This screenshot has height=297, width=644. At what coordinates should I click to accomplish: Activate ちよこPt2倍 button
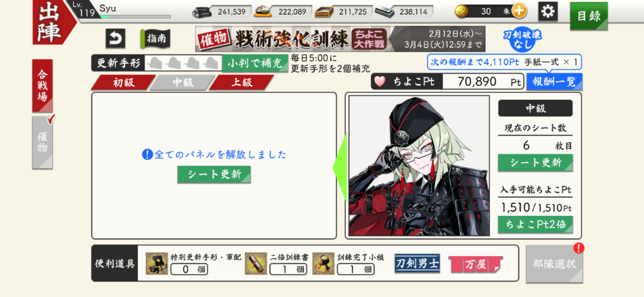535,224
